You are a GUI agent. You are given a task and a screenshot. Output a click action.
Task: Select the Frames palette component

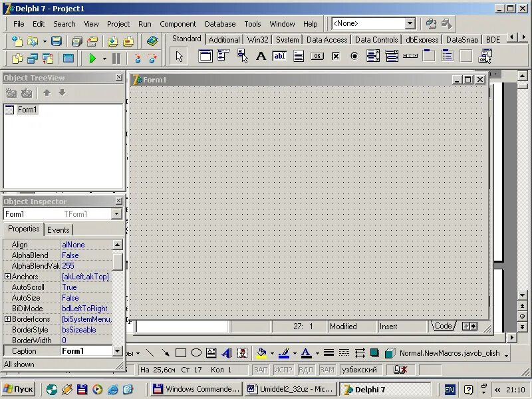pyautogui.click(x=205, y=56)
